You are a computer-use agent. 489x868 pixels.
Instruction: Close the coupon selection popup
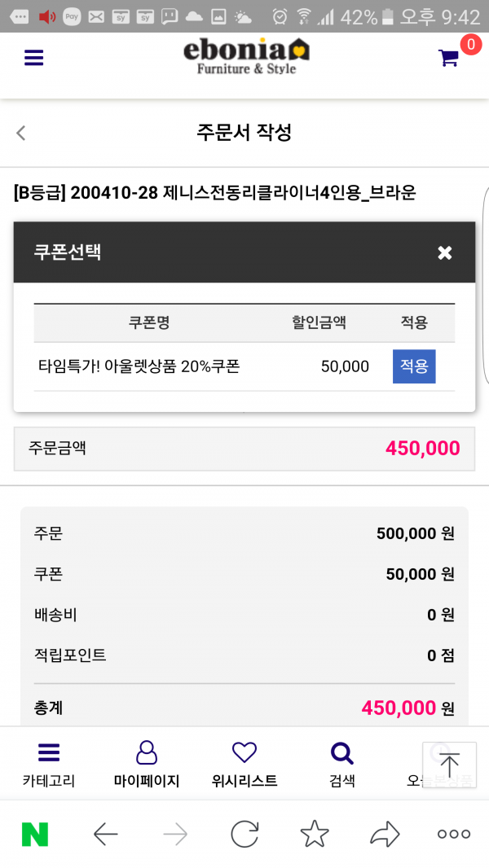coord(444,252)
